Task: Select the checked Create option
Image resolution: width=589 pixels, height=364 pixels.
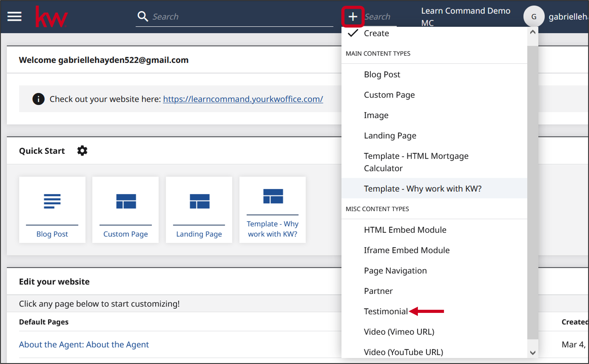Action: pos(434,33)
